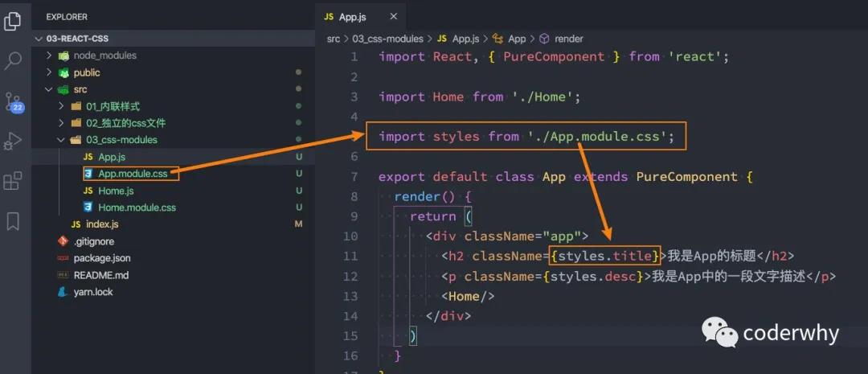The image size is (868, 374).
Task: Click the 'M' git status beside index.js
Action: point(298,224)
